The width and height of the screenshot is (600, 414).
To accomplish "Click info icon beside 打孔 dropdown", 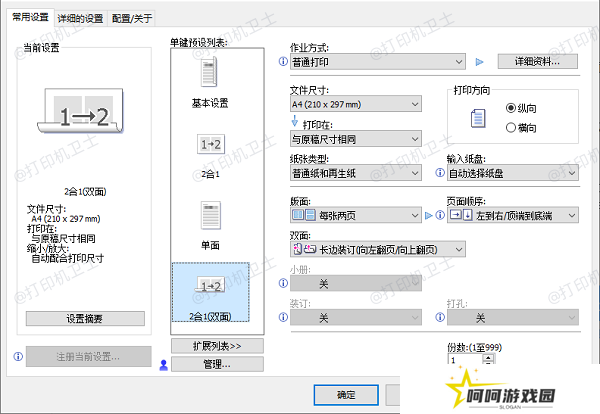I will pyautogui.click(x=440, y=317).
